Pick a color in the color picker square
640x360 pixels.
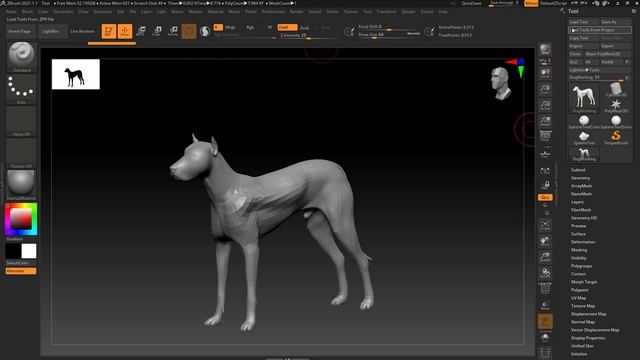[x=21, y=219]
